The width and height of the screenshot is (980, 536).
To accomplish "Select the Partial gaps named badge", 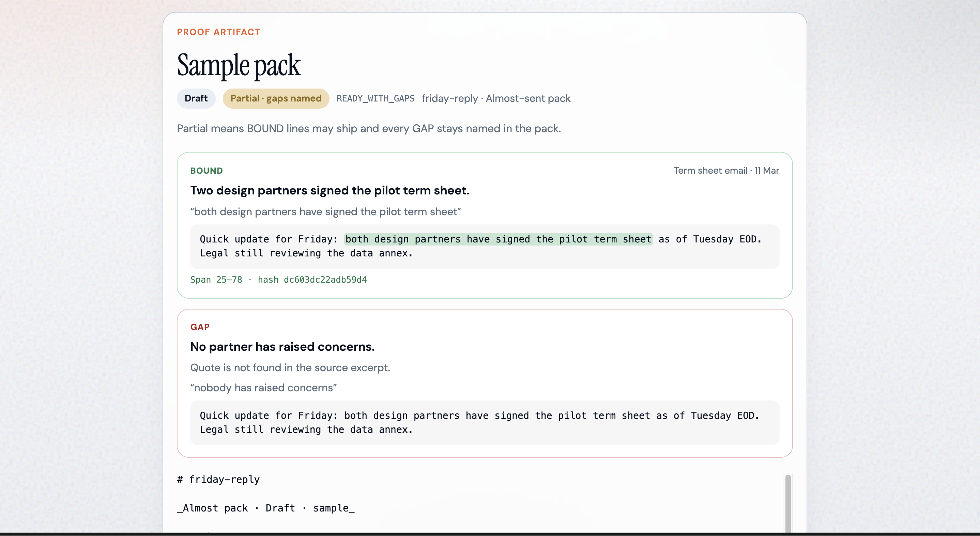I will pos(276,98).
